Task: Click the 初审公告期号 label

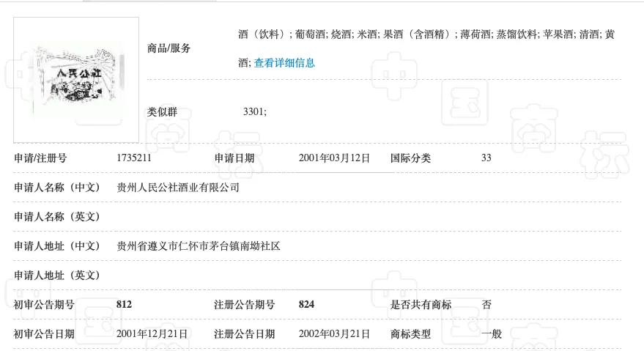Action: (x=44, y=305)
